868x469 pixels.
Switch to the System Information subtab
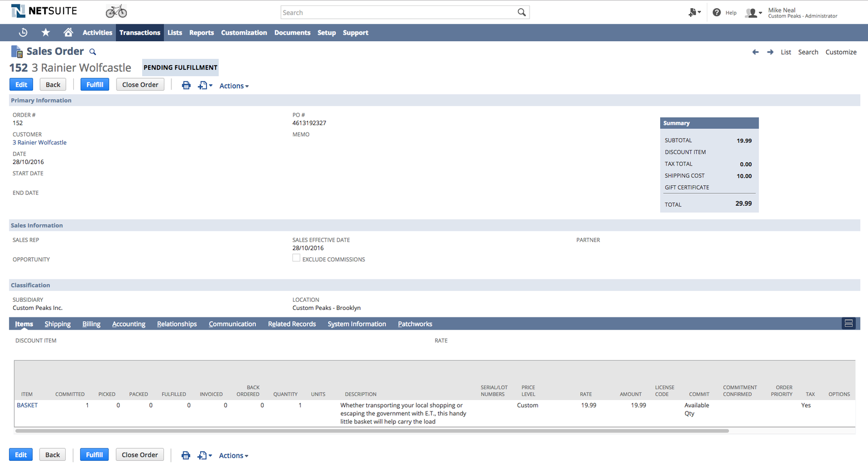point(356,324)
